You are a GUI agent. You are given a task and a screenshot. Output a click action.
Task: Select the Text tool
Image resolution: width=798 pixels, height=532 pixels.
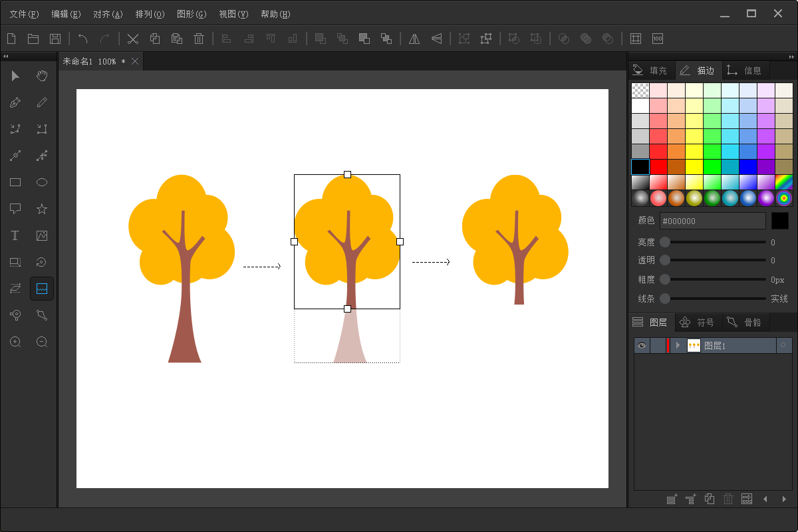[15, 235]
